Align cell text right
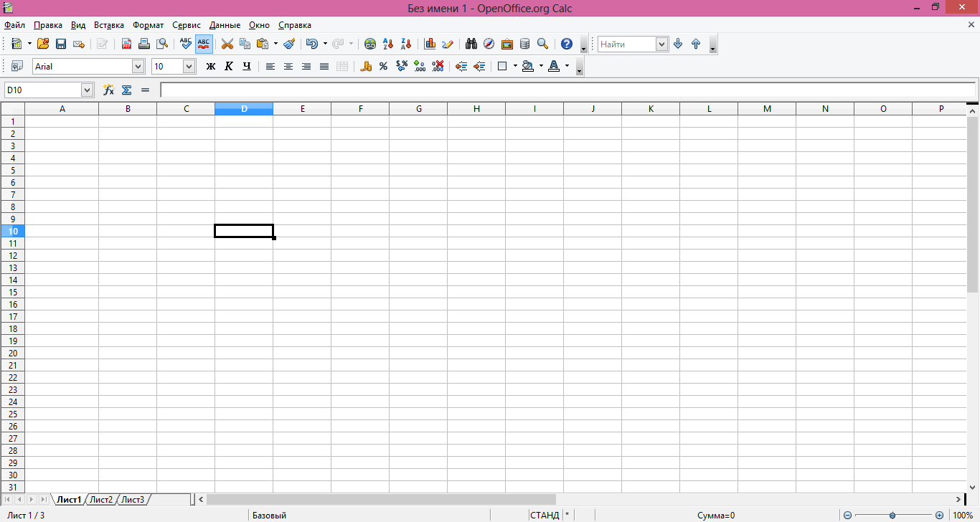The width and height of the screenshot is (980, 522). (306, 66)
